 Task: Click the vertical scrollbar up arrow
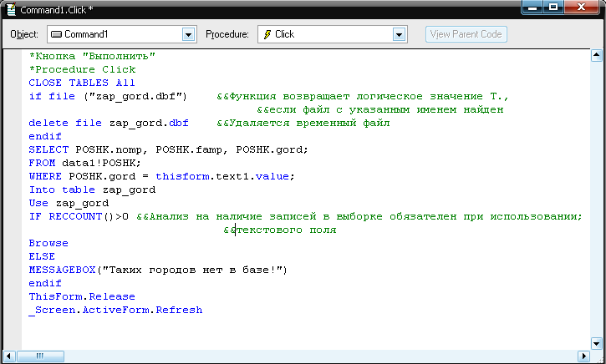pos(596,56)
